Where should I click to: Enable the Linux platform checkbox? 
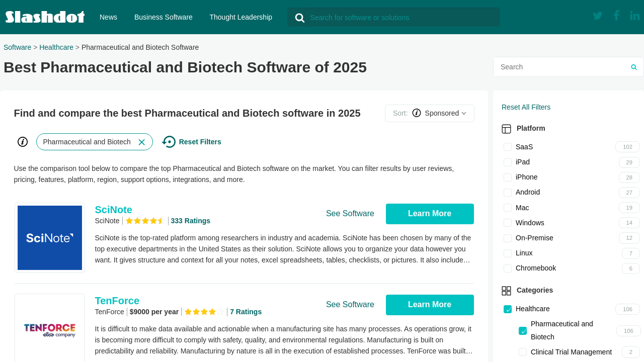(508, 253)
